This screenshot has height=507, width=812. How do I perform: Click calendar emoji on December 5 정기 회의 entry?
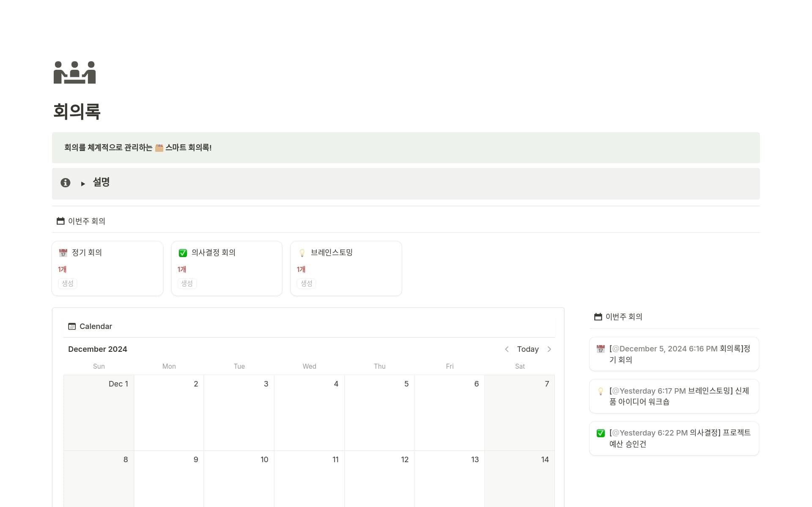click(601, 349)
